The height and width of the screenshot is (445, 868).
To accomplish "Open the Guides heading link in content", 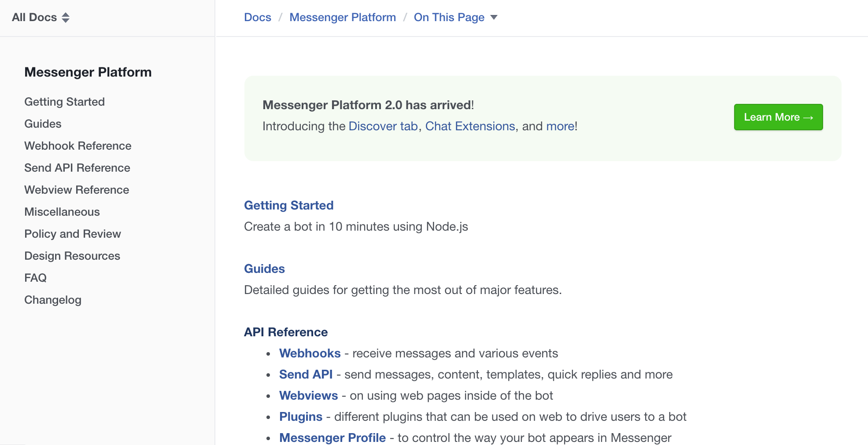I will pyautogui.click(x=264, y=269).
